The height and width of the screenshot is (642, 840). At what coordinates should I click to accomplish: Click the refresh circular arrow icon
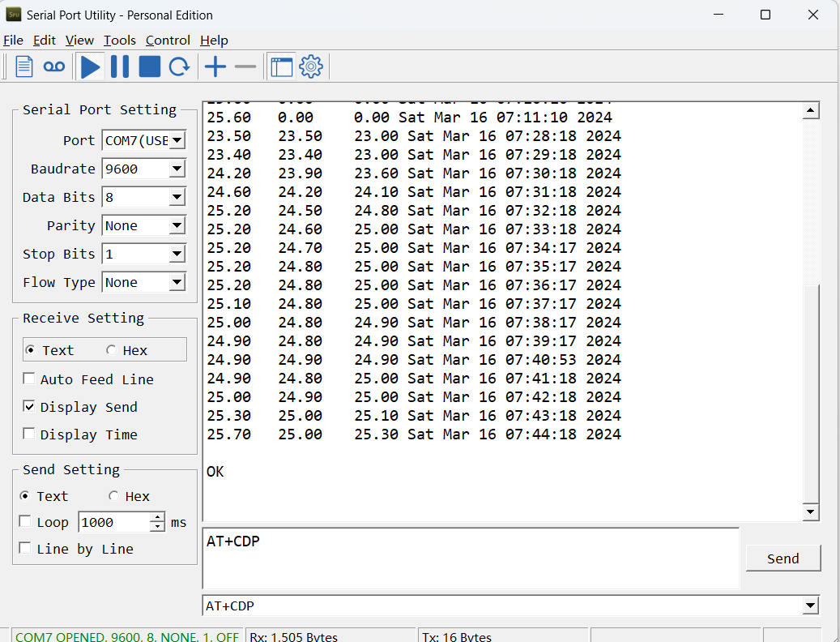coord(180,67)
